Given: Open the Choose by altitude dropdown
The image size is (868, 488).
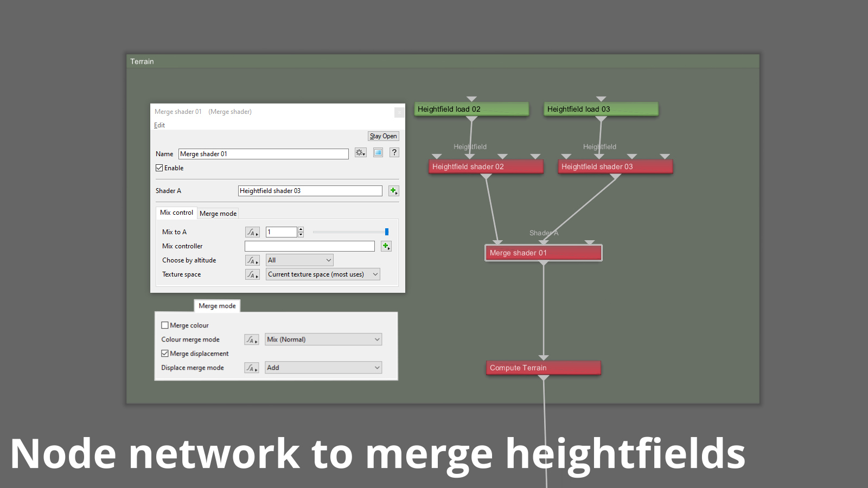Looking at the screenshot, I should click(x=299, y=260).
